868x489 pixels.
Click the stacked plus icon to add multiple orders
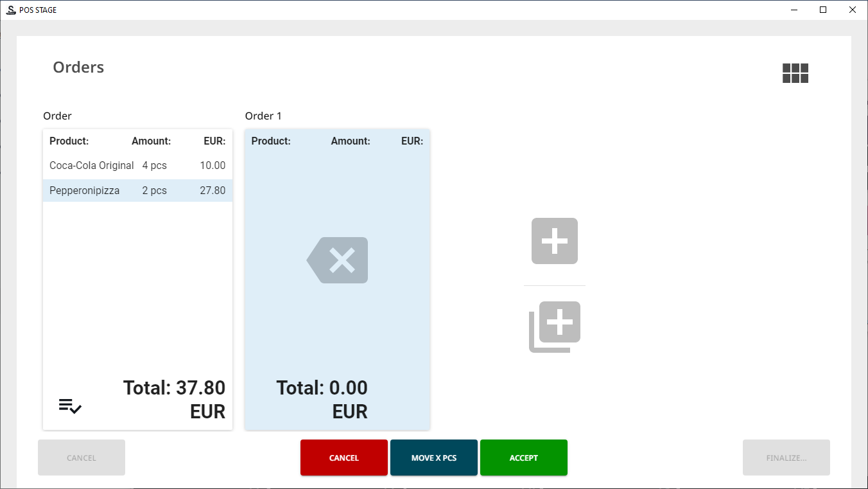click(x=555, y=326)
